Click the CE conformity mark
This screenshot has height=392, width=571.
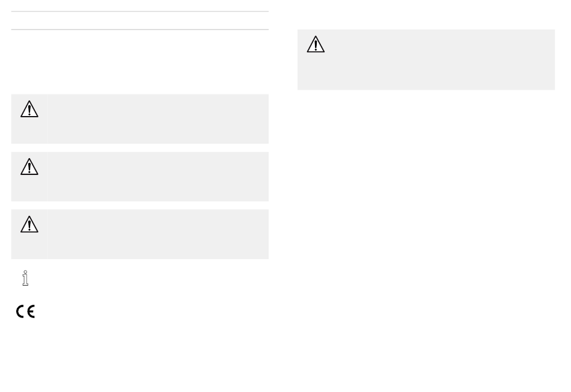[25, 311]
